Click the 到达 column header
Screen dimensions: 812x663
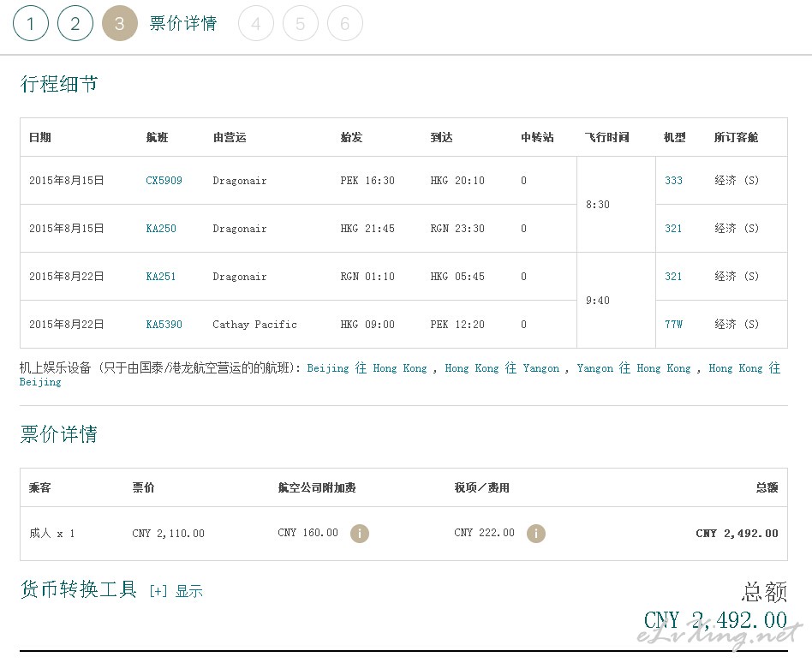[x=441, y=137]
